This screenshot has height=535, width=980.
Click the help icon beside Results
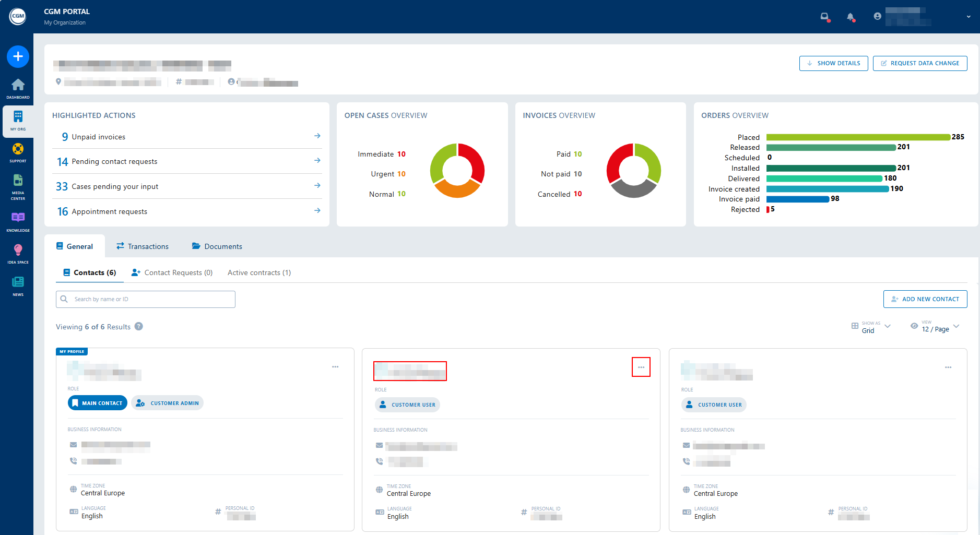[x=139, y=326]
